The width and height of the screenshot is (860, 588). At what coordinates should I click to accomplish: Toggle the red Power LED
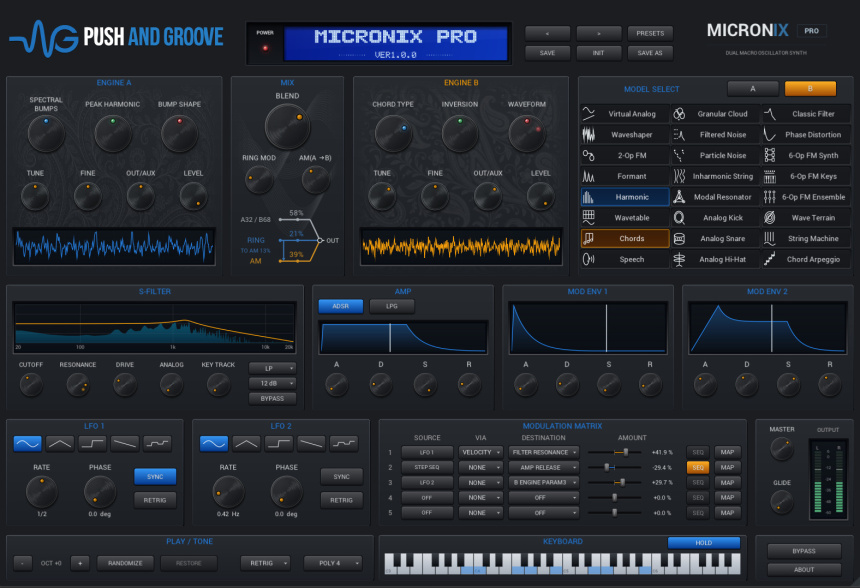(x=265, y=48)
